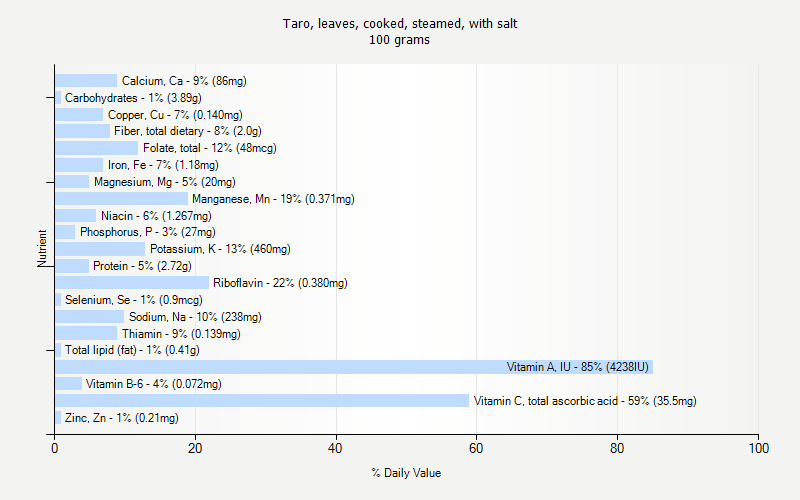Click the Thiamin 9% label
The width and height of the screenshot is (800, 500).
(x=181, y=334)
